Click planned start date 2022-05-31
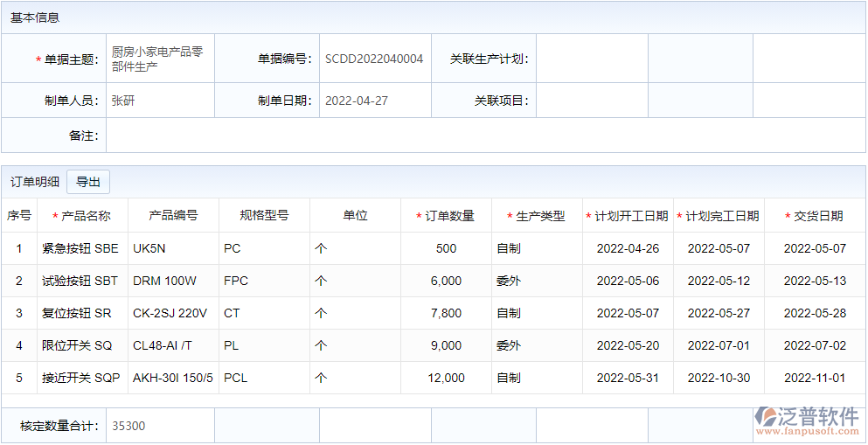868x445 pixels. pyautogui.click(x=628, y=378)
